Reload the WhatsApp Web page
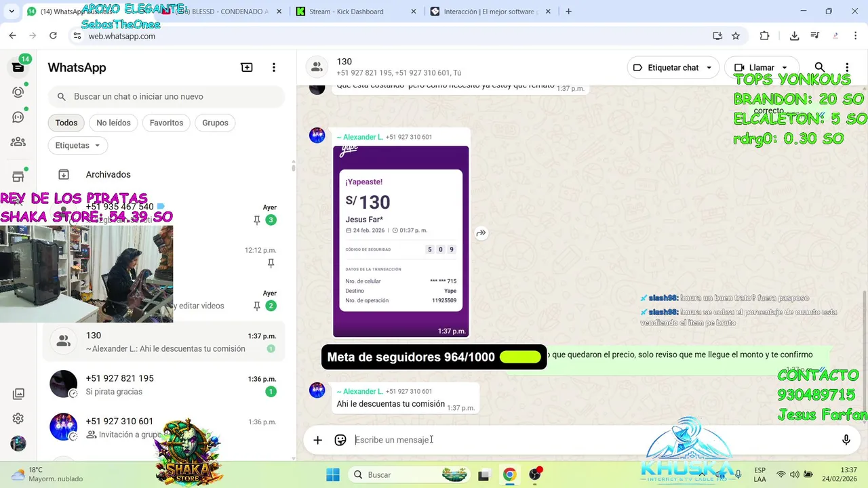 (x=53, y=36)
